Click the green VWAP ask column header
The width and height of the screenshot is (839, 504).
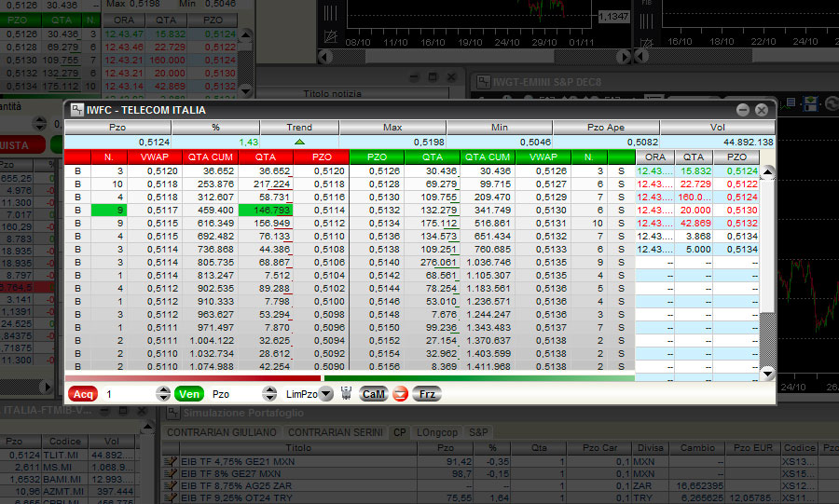pyautogui.click(x=543, y=157)
